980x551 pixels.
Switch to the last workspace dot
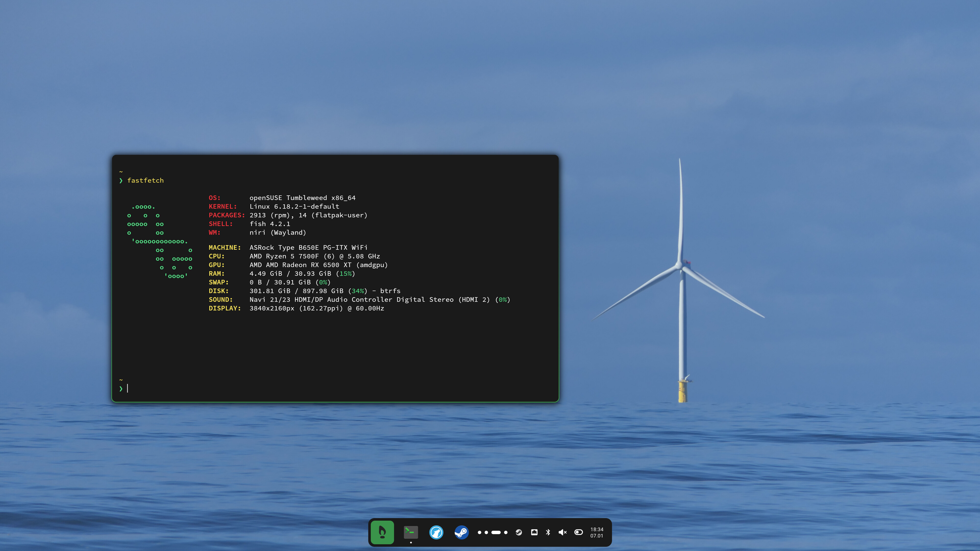click(506, 532)
